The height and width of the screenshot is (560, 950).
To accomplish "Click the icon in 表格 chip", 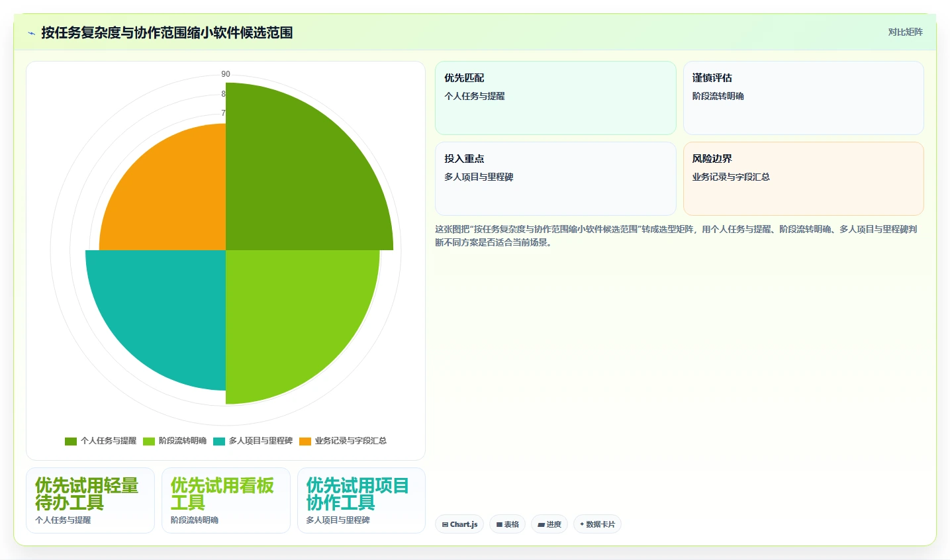I will [x=499, y=524].
